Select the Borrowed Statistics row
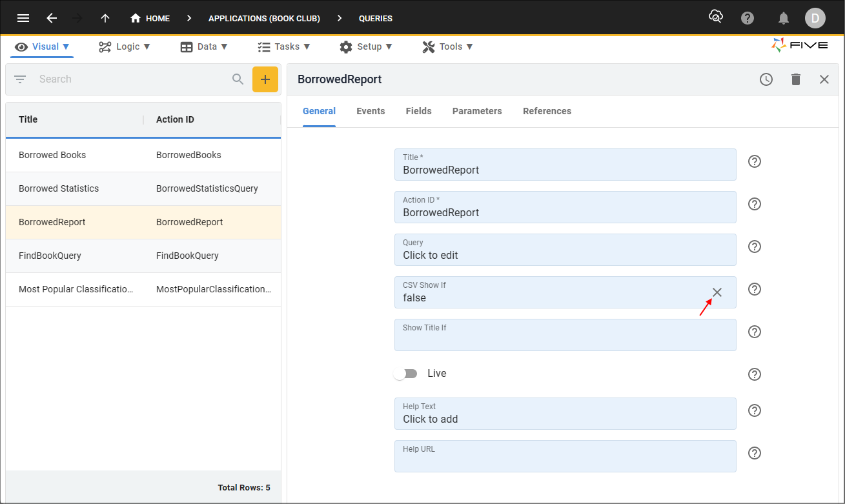Image resolution: width=845 pixels, height=504 pixels. (143, 188)
